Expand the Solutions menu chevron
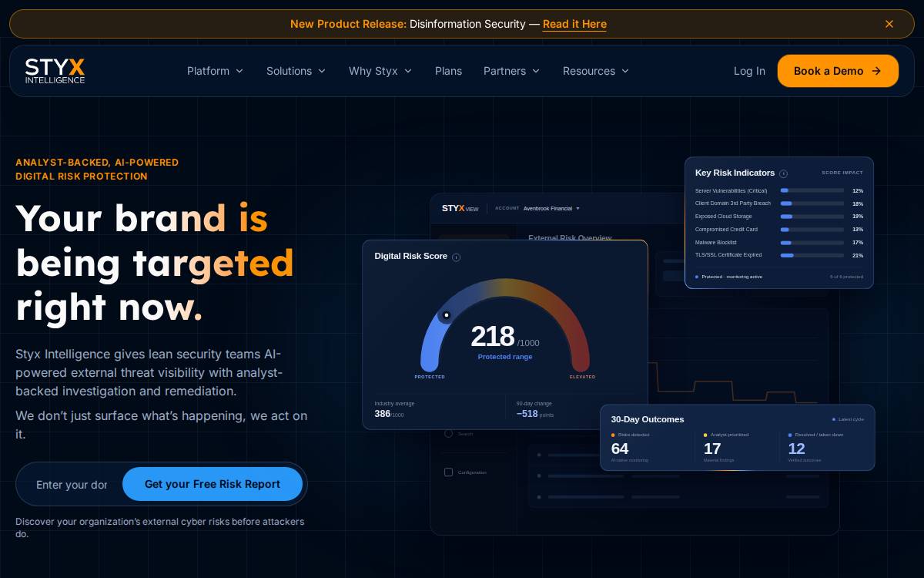This screenshot has width=924, height=578. [322, 71]
